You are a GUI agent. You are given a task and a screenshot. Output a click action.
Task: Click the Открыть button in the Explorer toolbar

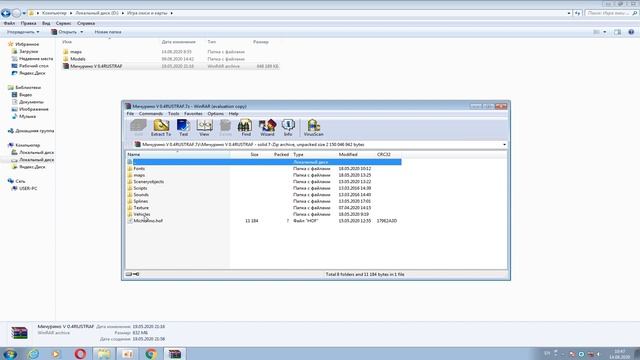(64, 32)
